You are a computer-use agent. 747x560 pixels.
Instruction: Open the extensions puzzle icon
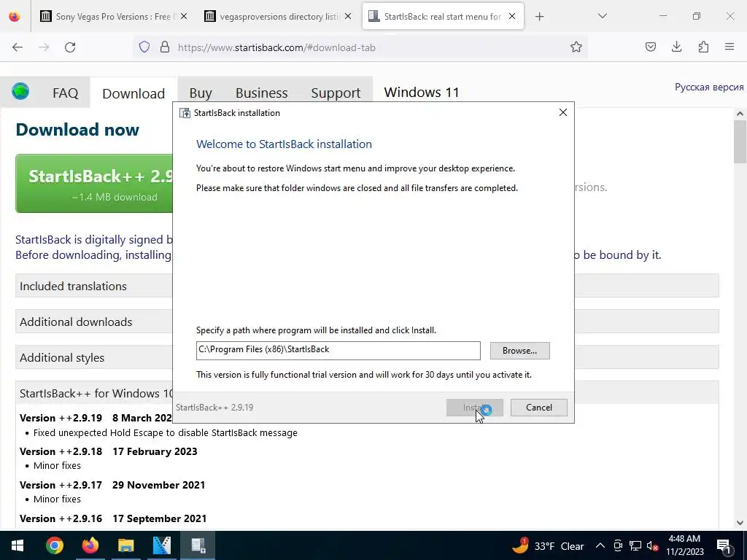pos(703,47)
